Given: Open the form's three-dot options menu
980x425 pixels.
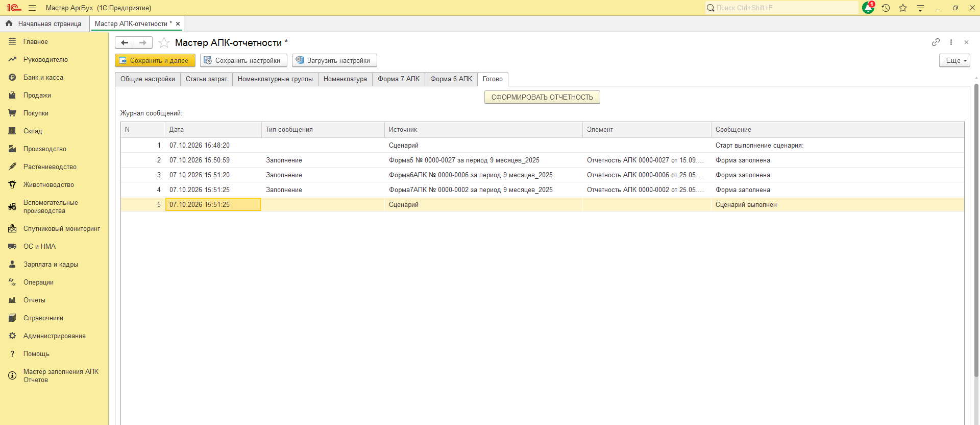Looking at the screenshot, I should pyautogui.click(x=951, y=42).
